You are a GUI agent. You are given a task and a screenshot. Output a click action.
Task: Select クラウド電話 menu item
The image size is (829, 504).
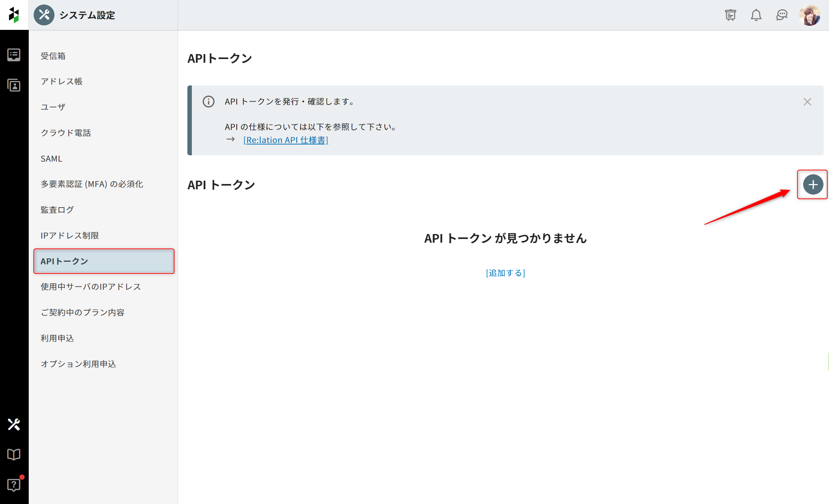point(66,133)
